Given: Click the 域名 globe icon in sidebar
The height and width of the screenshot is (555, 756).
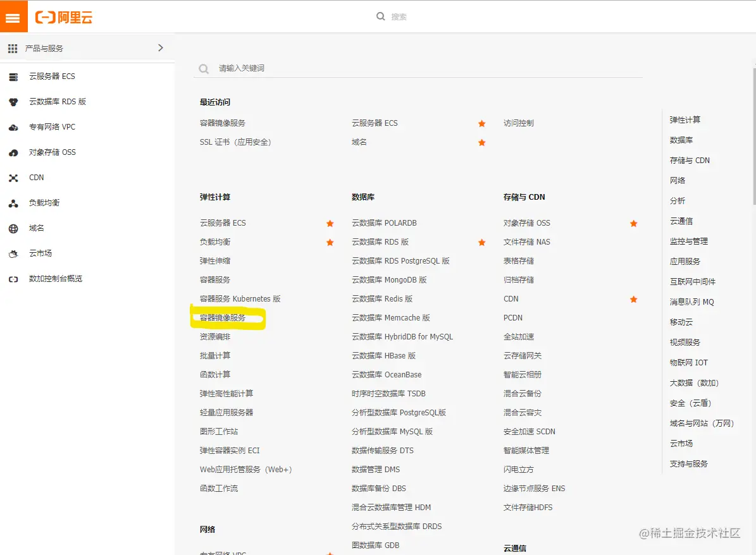Looking at the screenshot, I should click(13, 228).
